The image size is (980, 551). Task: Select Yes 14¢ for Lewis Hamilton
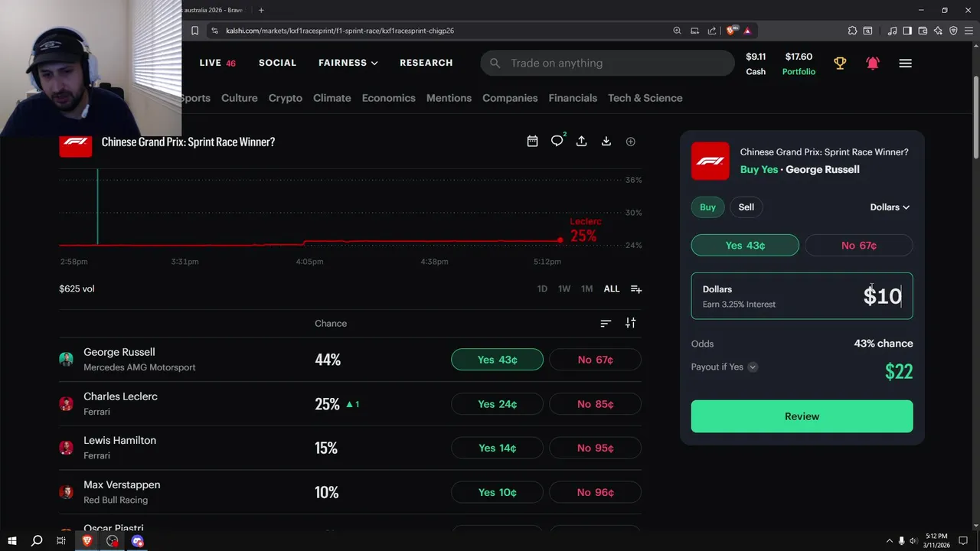497,448
